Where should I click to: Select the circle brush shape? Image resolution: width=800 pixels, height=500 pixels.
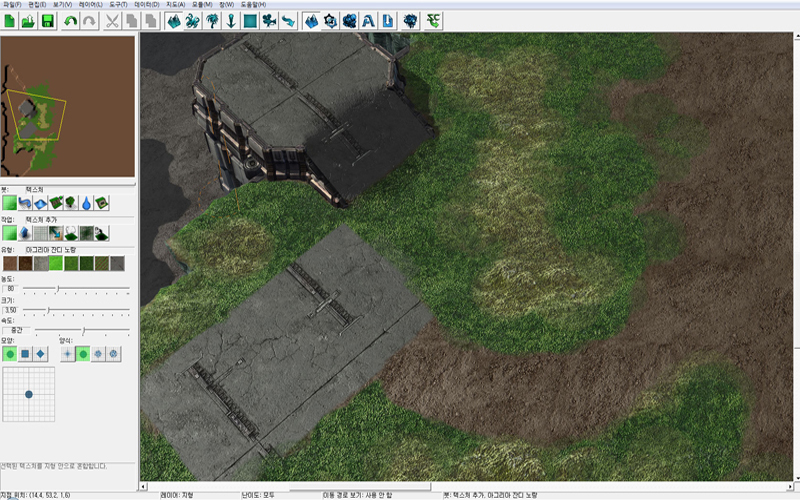point(10,354)
